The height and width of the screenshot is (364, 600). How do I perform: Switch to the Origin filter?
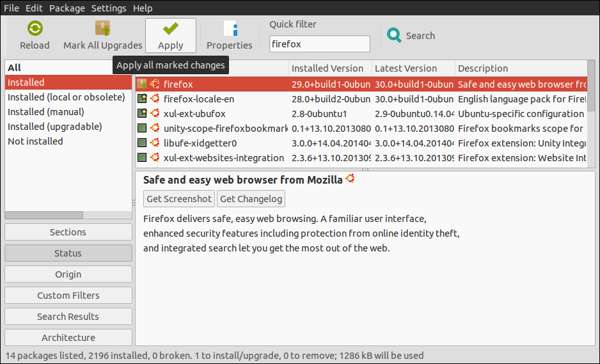point(68,274)
